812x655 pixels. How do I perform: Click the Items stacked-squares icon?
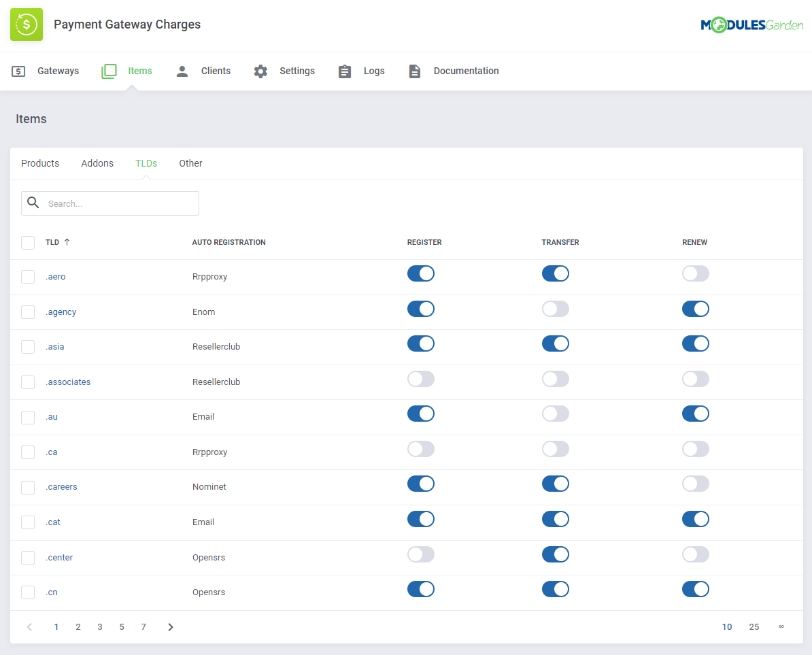pos(109,71)
